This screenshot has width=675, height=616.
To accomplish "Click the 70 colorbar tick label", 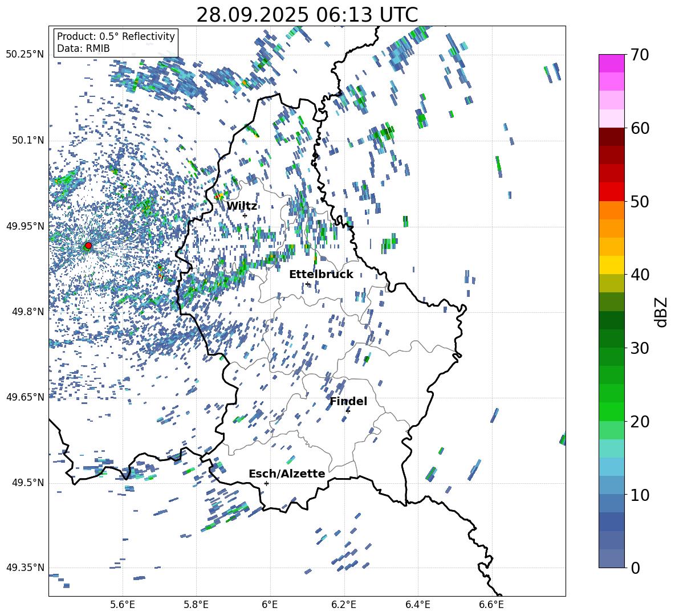I will (641, 55).
